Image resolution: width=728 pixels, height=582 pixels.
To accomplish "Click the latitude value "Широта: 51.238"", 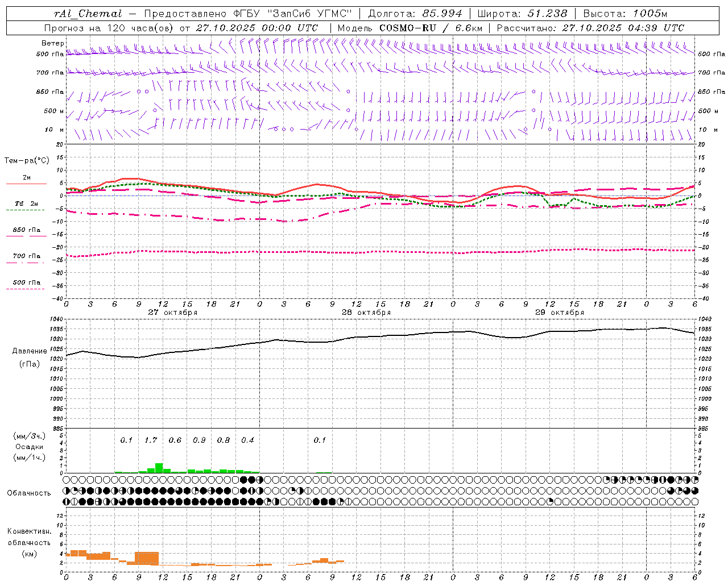I will [x=522, y=14].
